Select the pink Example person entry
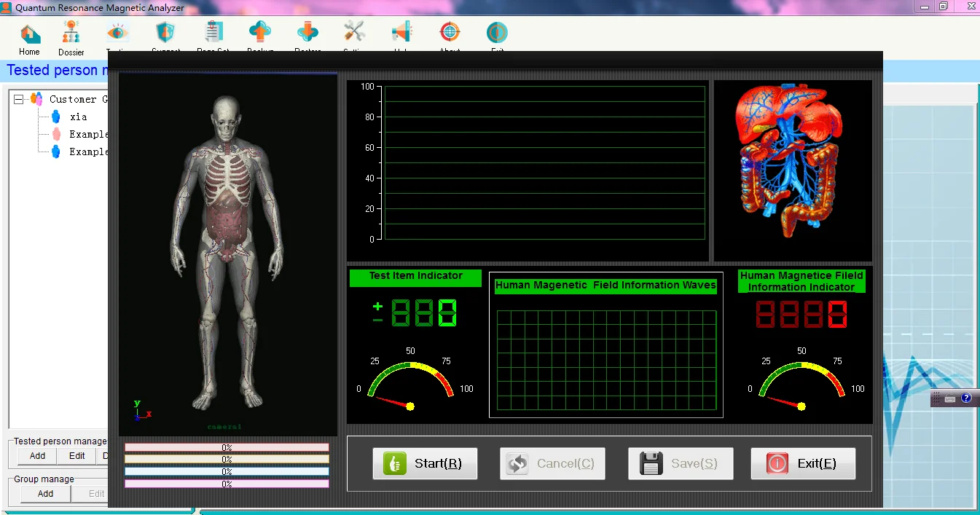This screenshot has width=980, height=515. (x=87, y=134)
